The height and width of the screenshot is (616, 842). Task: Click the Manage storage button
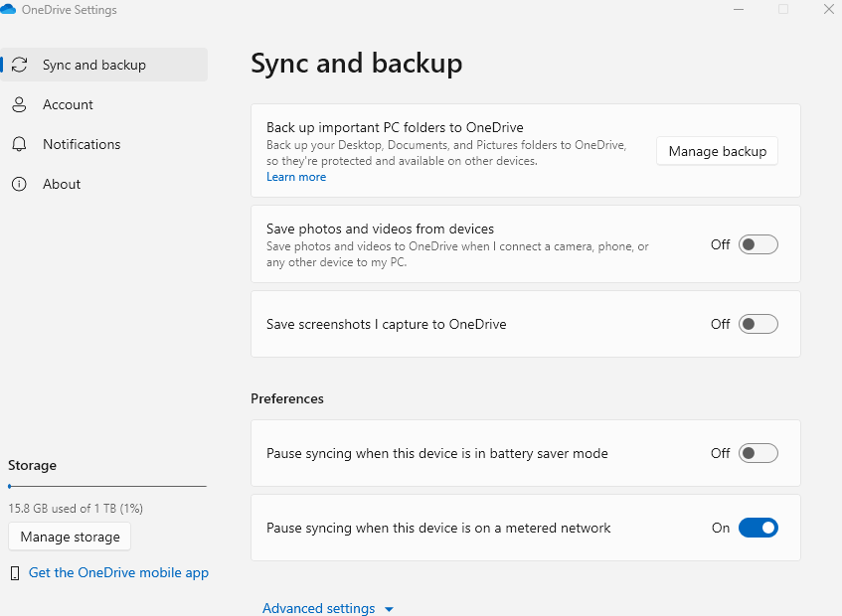70,537
